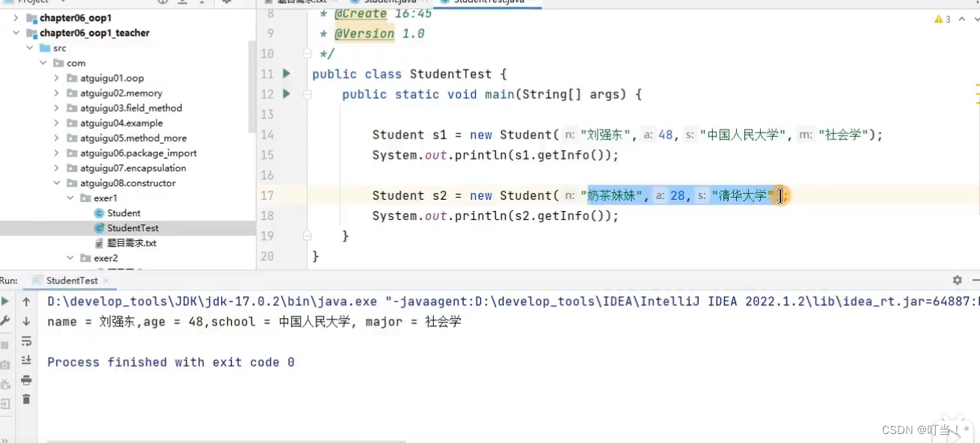Click the exit icon in Run panel sidebar
The height and width of the screenshot is (443, 980).
tap(5, 404)
